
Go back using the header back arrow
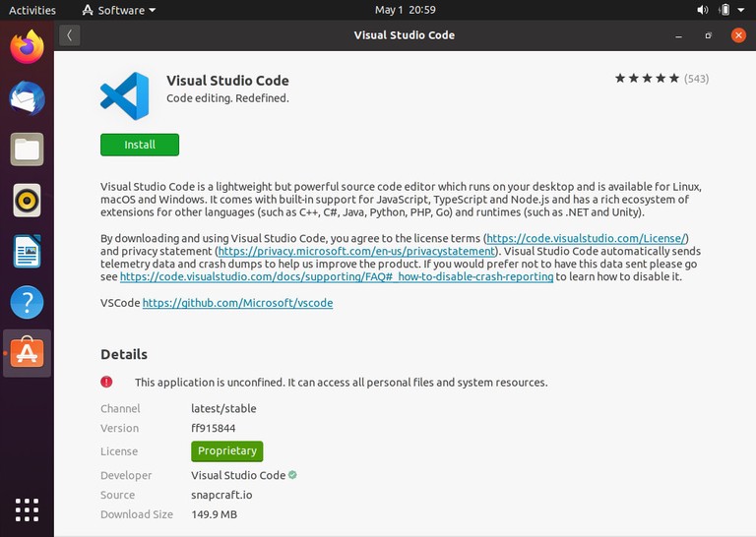(x=69, y=35)
